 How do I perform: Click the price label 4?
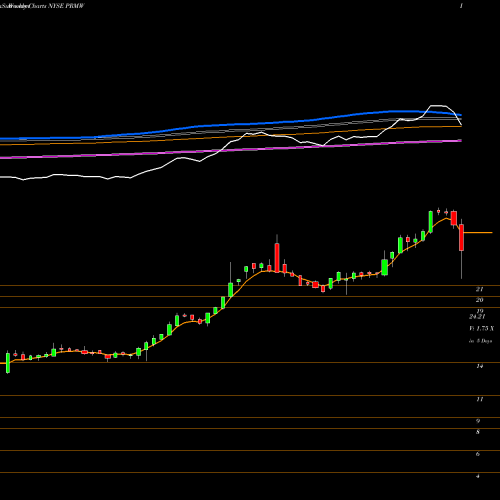(x=478, y=476)
